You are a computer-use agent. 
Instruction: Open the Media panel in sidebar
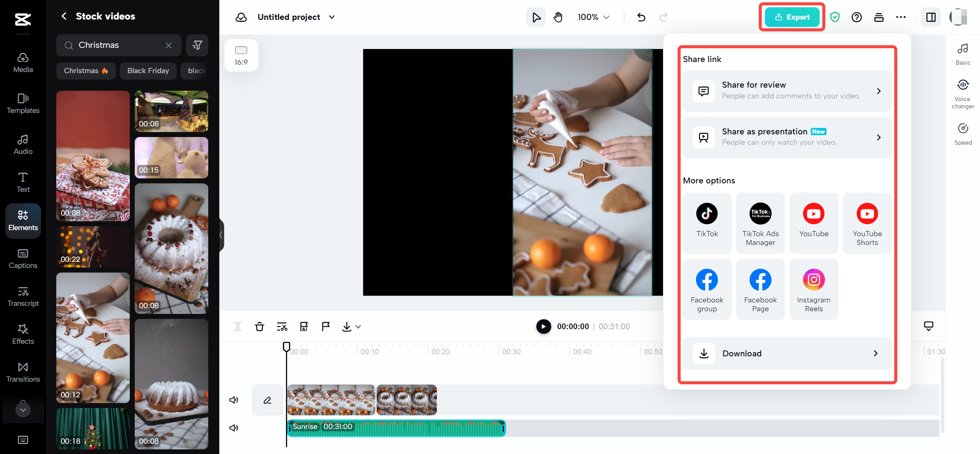pyautogui.click(x=23, y=62)
